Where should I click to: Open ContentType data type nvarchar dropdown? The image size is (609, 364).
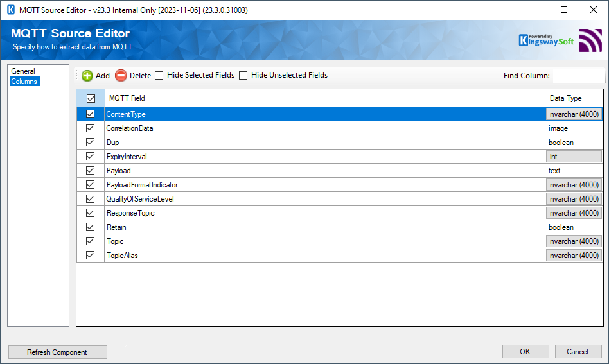(574, 114)
